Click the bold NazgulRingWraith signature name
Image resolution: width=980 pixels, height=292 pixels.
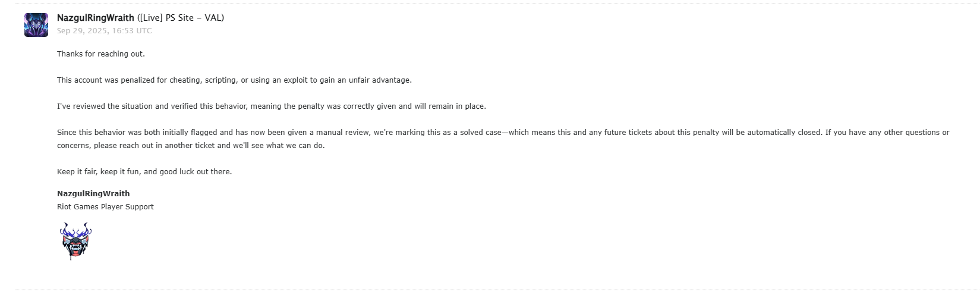[x=93, y=194]
